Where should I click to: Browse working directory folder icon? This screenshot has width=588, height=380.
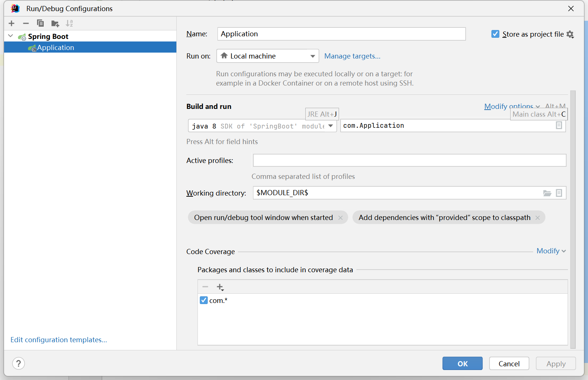click(x=547, y=193)
